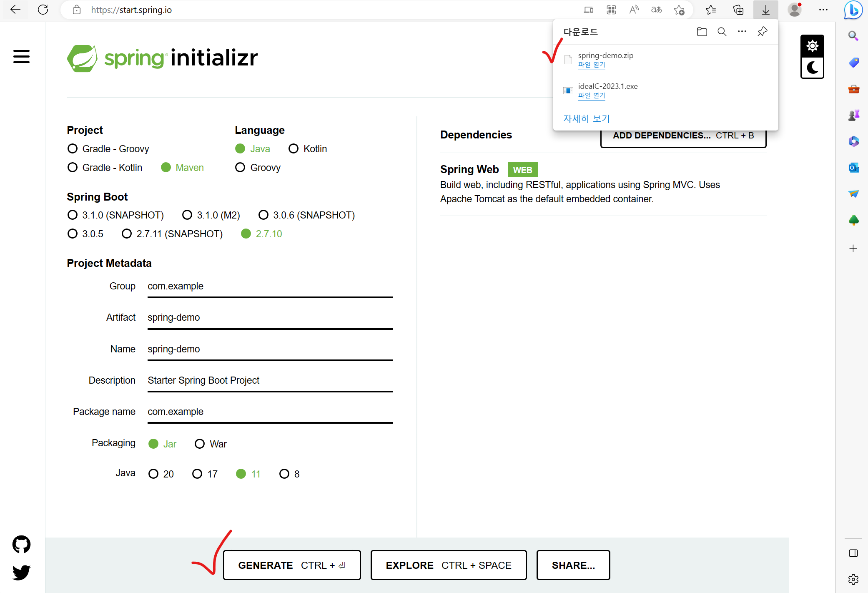Click the Artifact input field
868x593 pixels.
click(270, 318)
